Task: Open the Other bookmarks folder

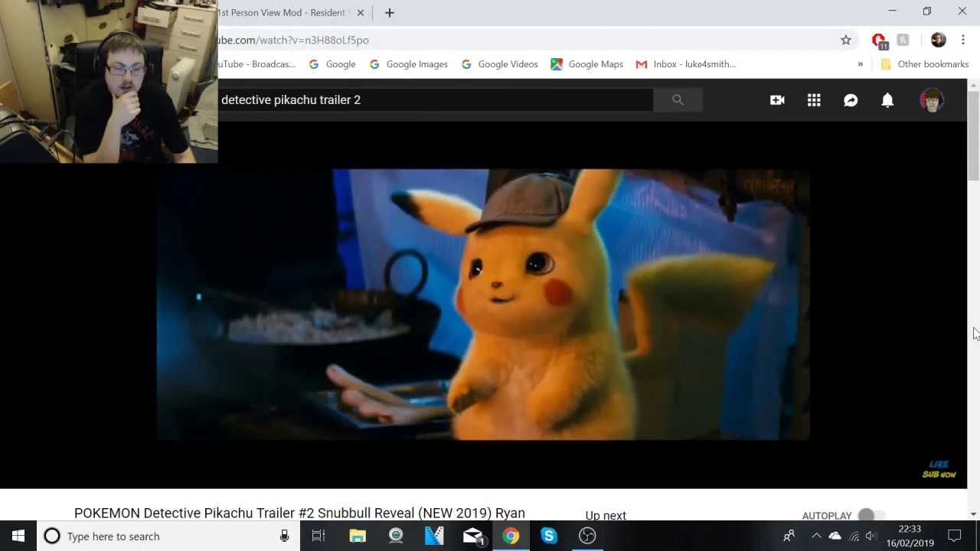Action: 925,64
